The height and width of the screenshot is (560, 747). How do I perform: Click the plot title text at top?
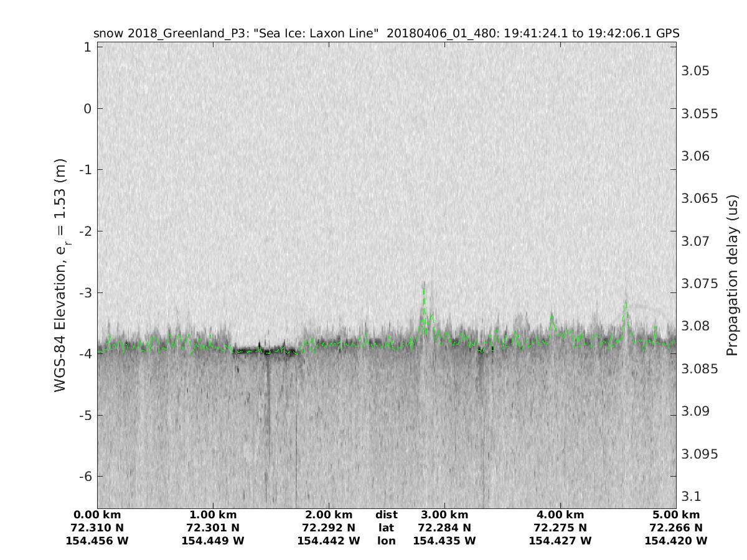386,33
